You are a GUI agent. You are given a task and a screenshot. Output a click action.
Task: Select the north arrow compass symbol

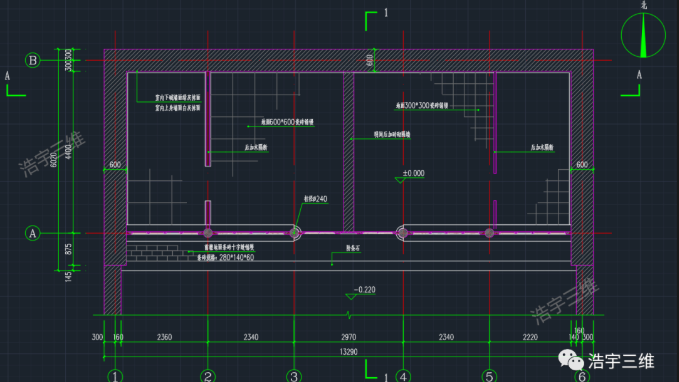pos(643,35)
